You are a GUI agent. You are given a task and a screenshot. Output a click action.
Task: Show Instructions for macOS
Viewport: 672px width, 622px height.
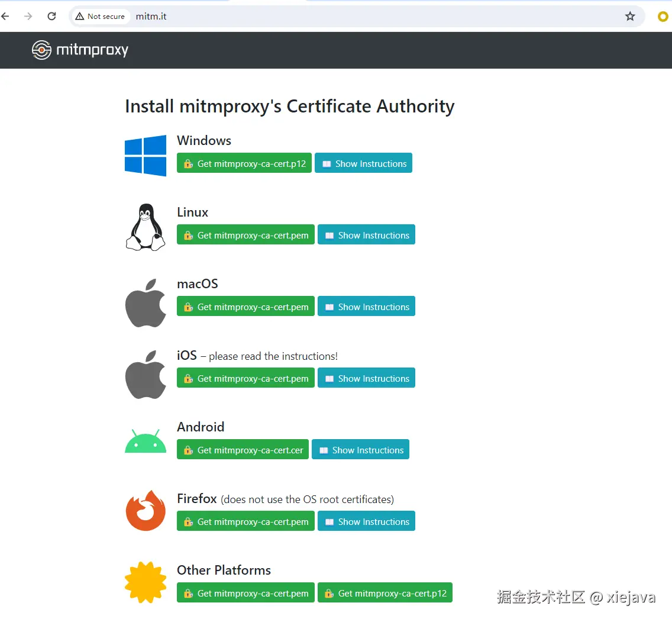366,306
